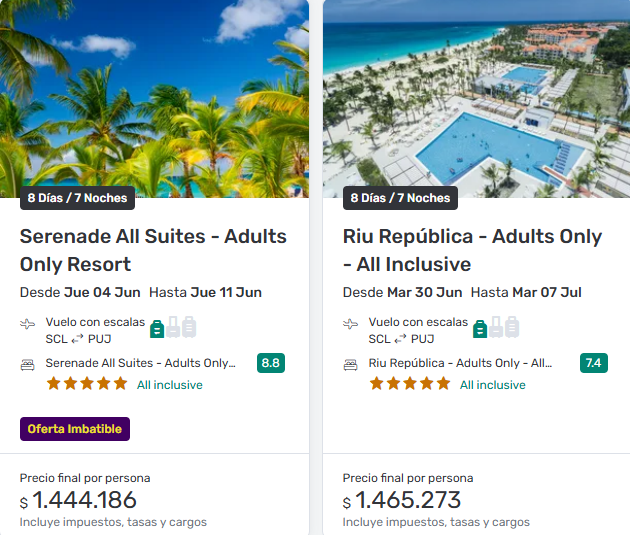Click the grey checked suitcase icon in Riu card
The image size is (630, 535).
512,327
